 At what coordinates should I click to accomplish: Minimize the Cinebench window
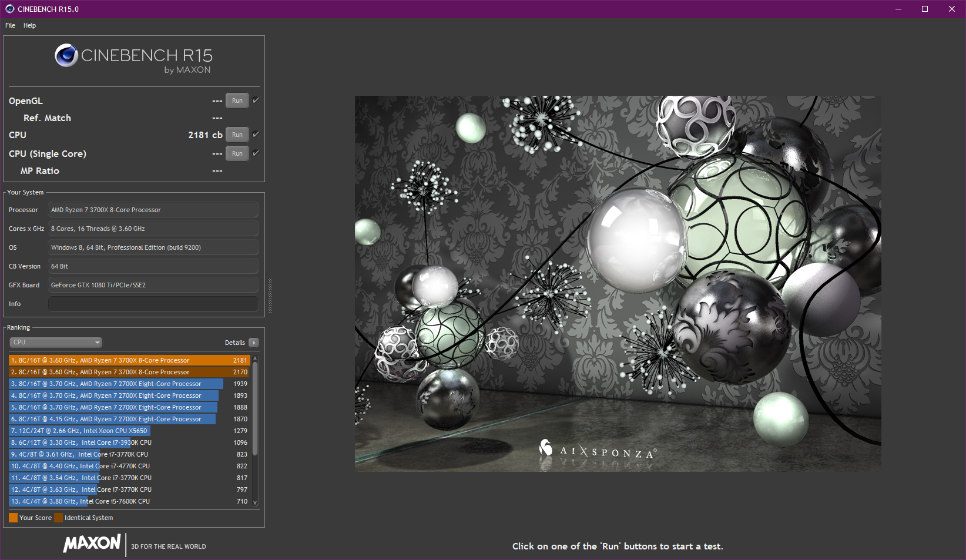point(898,9)
